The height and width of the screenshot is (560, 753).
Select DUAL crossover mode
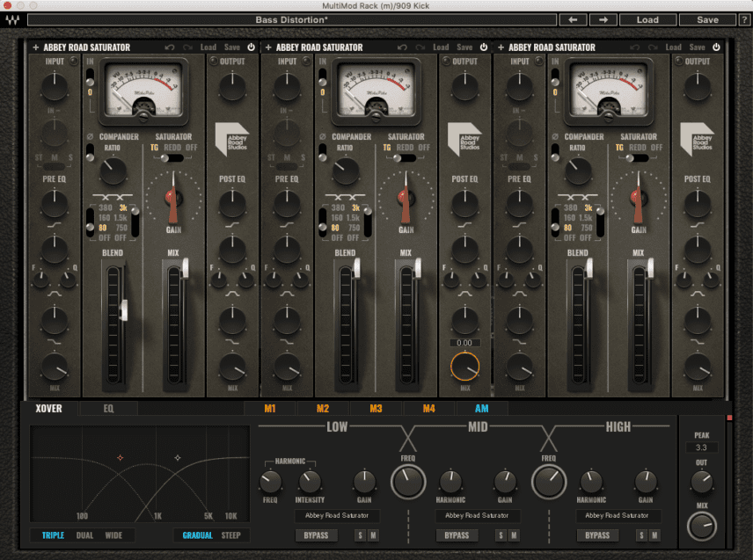point(85,535)
